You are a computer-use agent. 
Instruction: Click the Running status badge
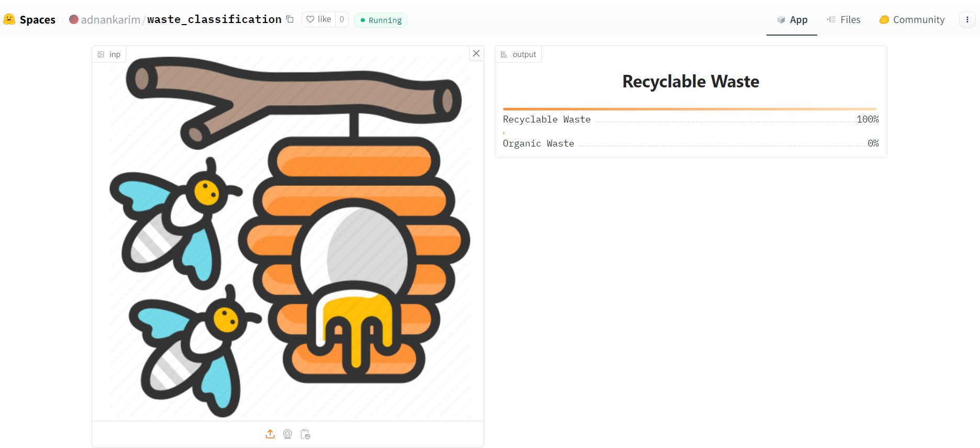(x=381, y=20)
